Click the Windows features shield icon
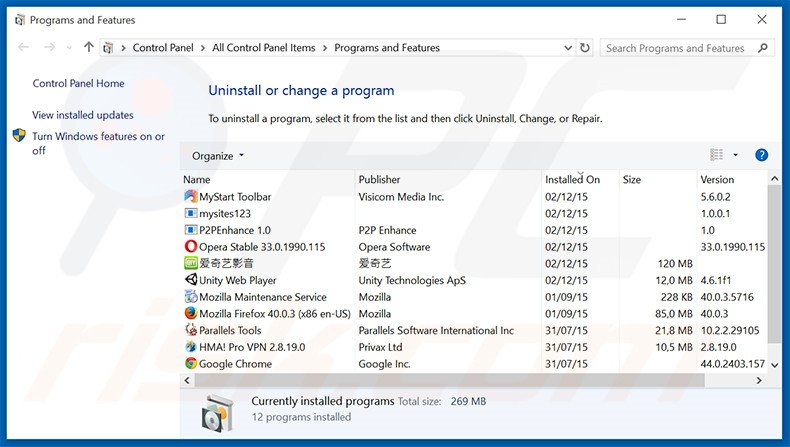The image size is (790, 447). (x=19, y=135)
